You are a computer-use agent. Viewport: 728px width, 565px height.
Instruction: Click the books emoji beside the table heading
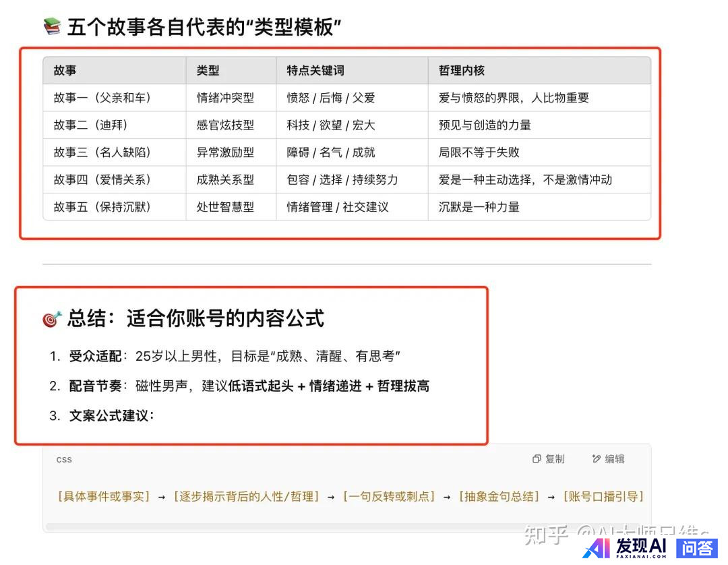(52, 27)
